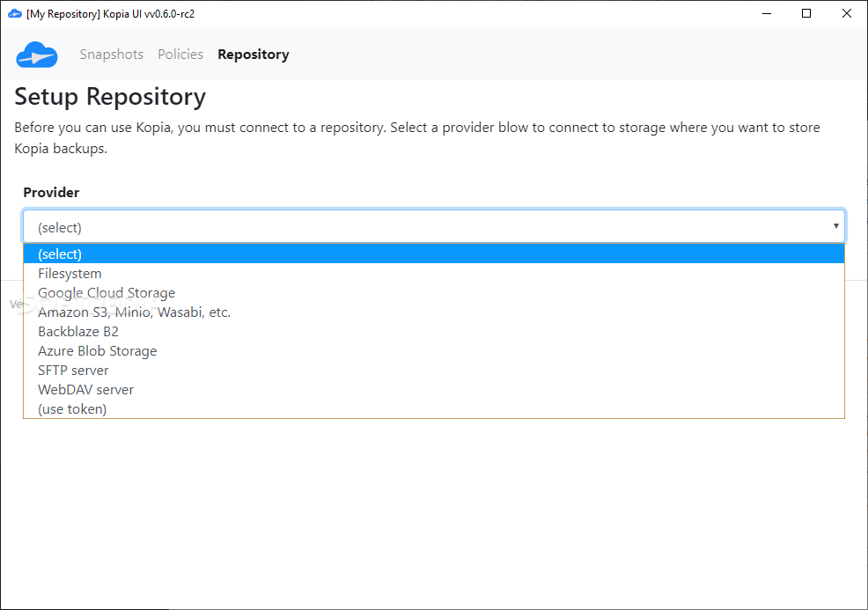Viewport: 868px width, 610px height.
Task: Select SFTP server provider
Action: coord(434,371)
